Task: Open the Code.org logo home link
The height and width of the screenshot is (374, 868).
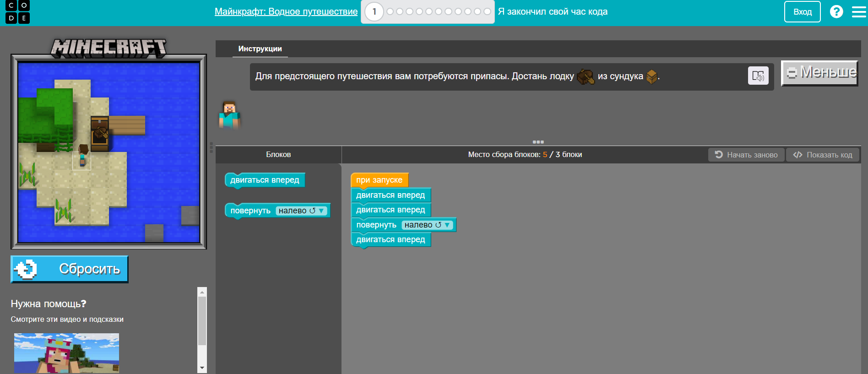Action: (x=17, y=12)
